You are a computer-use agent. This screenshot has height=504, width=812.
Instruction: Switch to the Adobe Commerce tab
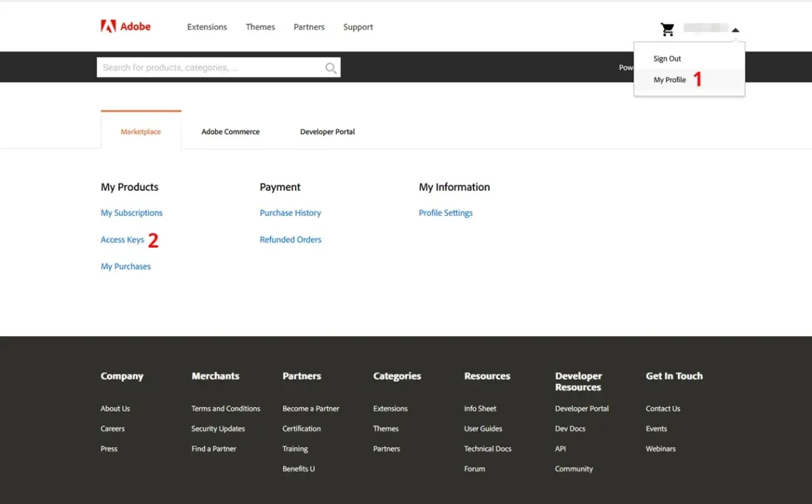pyautogui.click(x=230, y=132)
